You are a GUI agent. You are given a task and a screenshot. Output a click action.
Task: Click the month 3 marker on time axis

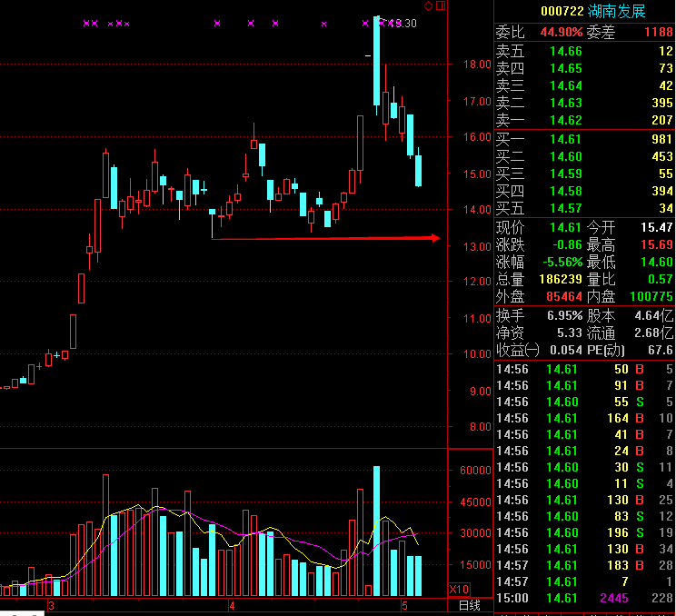pos(52,605)
